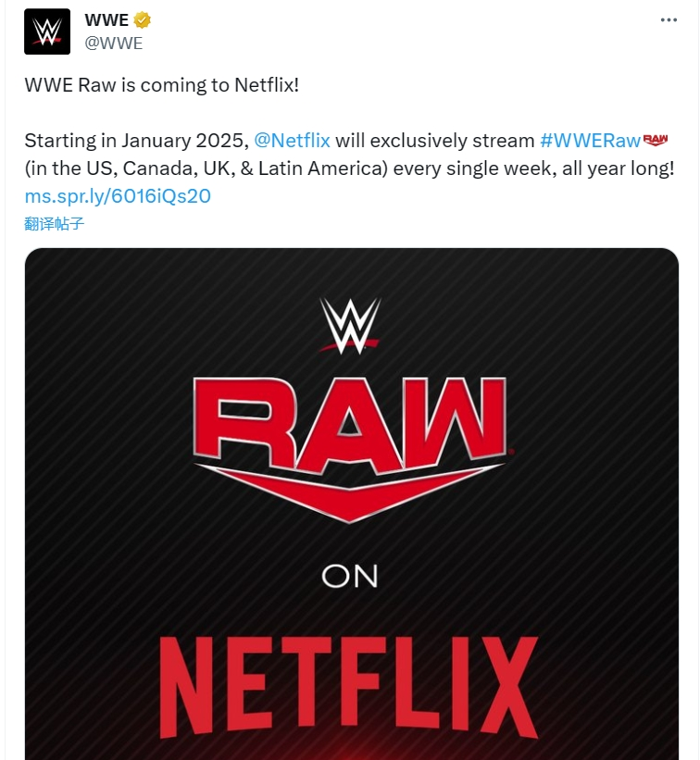This screenshot has height=760, width=700.
Task: Translate the post via 翻译帖子
Action: coord(55,223)
